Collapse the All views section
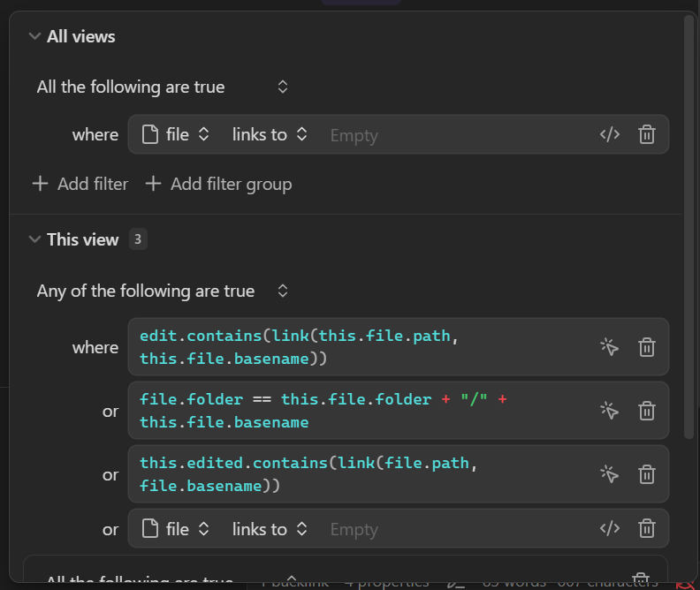 pyautogui.click(x=35, y=36)
